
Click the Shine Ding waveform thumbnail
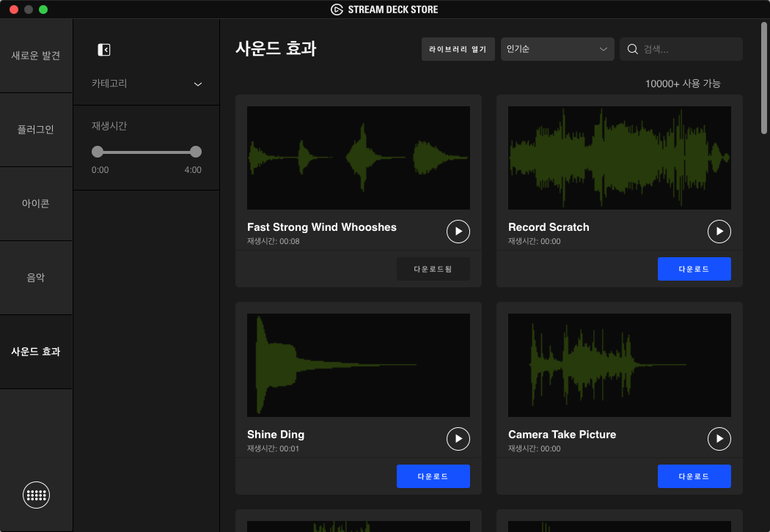click(359, 365)
